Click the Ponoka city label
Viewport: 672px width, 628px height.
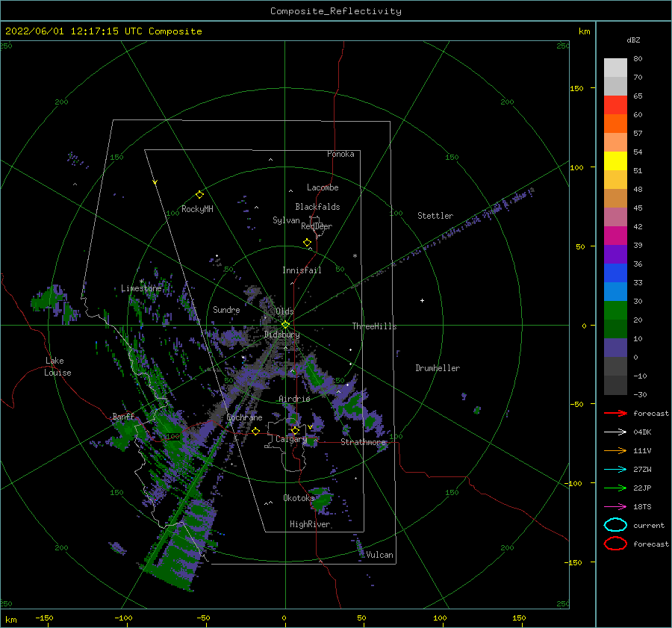(340, 154)
